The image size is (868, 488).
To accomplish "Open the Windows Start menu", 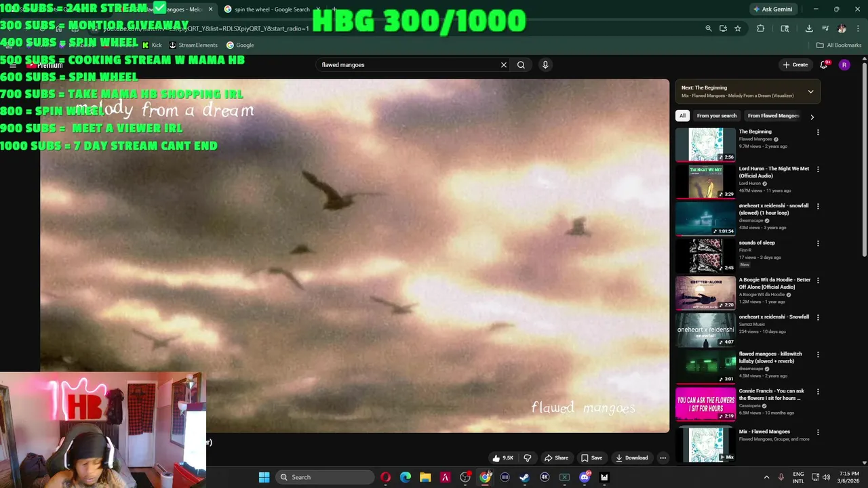I will pyautogui.click(x=264, y=477).
